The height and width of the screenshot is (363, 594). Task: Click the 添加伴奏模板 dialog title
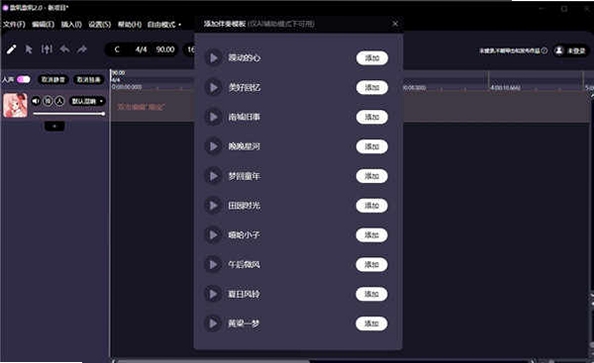[225, 23]
